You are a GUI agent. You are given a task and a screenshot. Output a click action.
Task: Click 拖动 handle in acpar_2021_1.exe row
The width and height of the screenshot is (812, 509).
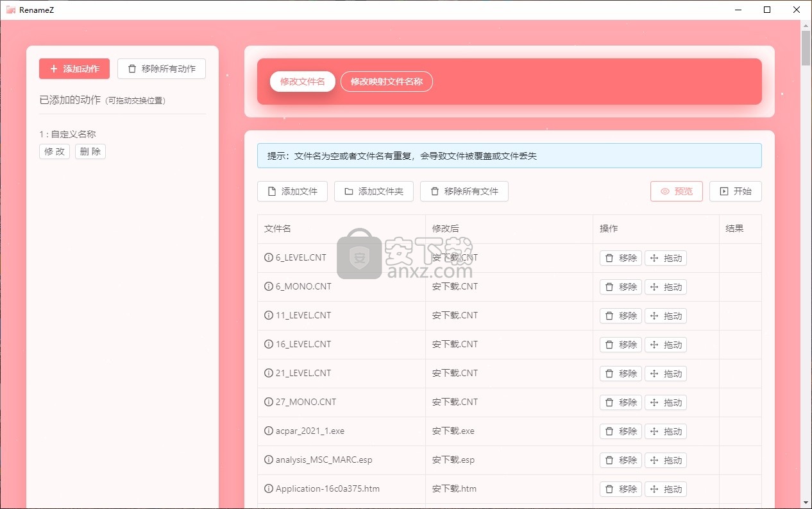coord(666,431)
